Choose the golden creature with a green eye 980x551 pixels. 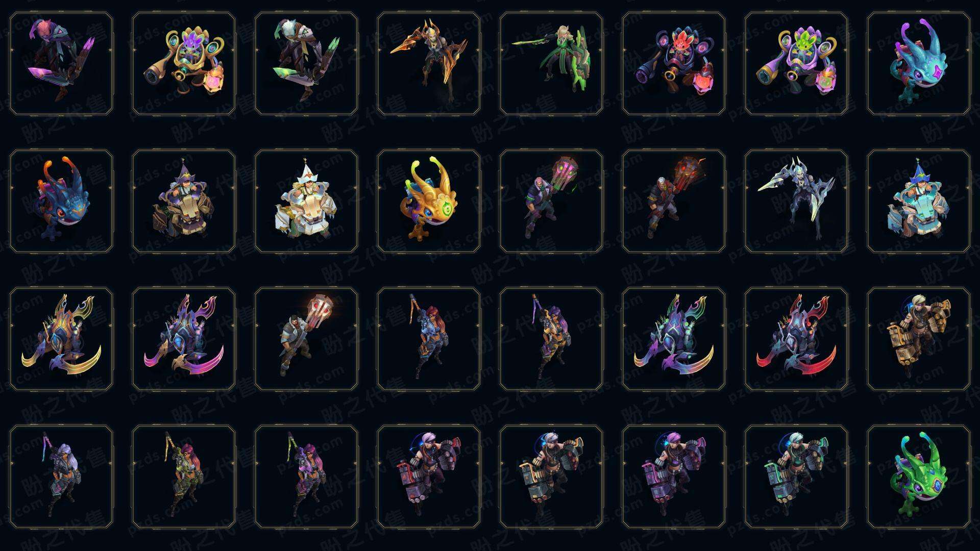click(429, 201)
